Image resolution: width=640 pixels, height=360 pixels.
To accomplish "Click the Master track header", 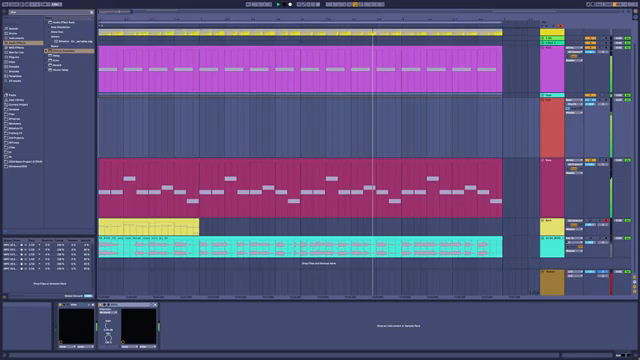I will tap(552, 282).
